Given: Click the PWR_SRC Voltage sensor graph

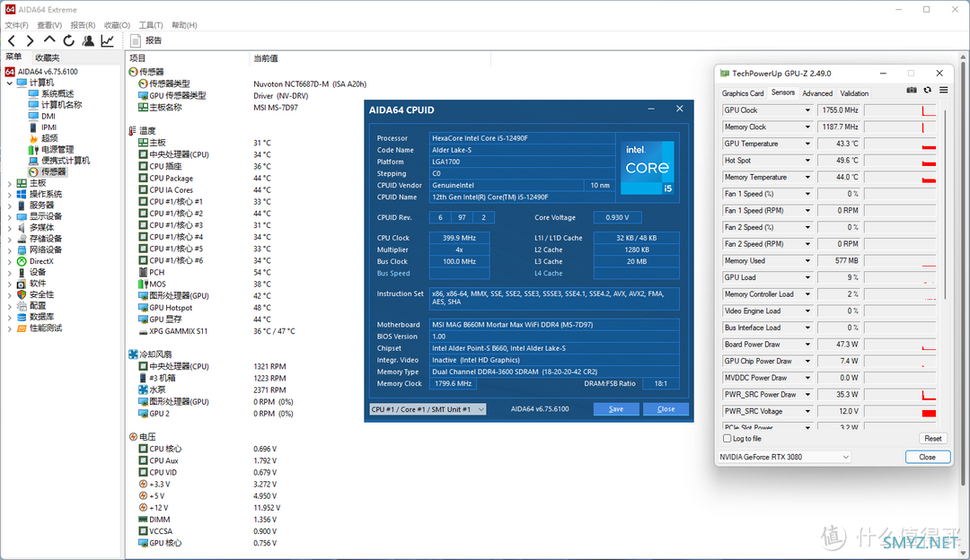Looking at the screenshot, I should (x=901, y=411).
